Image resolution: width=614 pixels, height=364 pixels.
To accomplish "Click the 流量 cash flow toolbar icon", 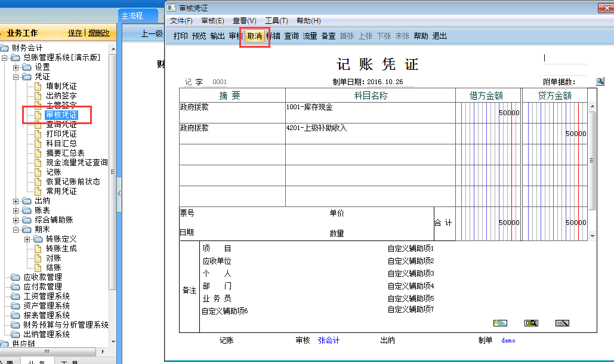I will pyautogui.click(x=309, y=35).
